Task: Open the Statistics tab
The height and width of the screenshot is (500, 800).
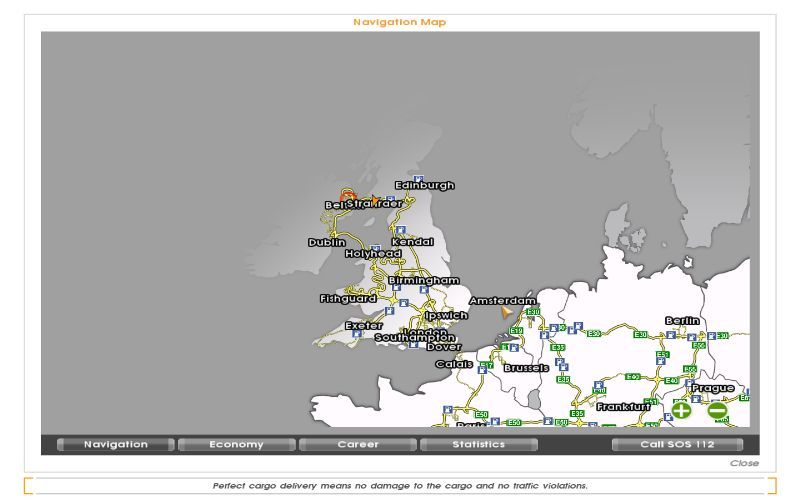Action: tap(479, 444)
